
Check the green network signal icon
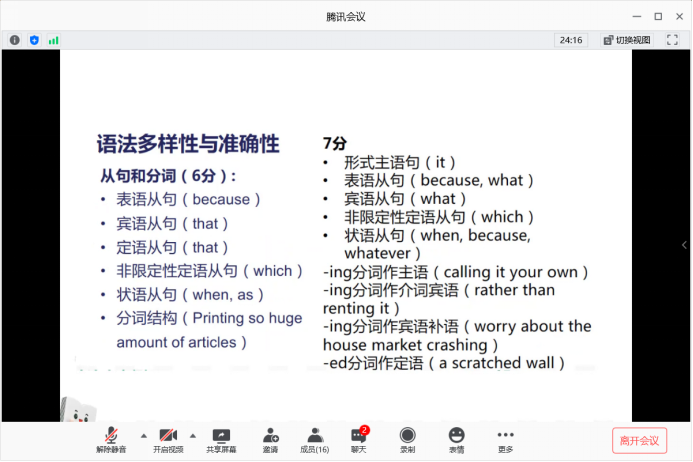pos(53,40)
